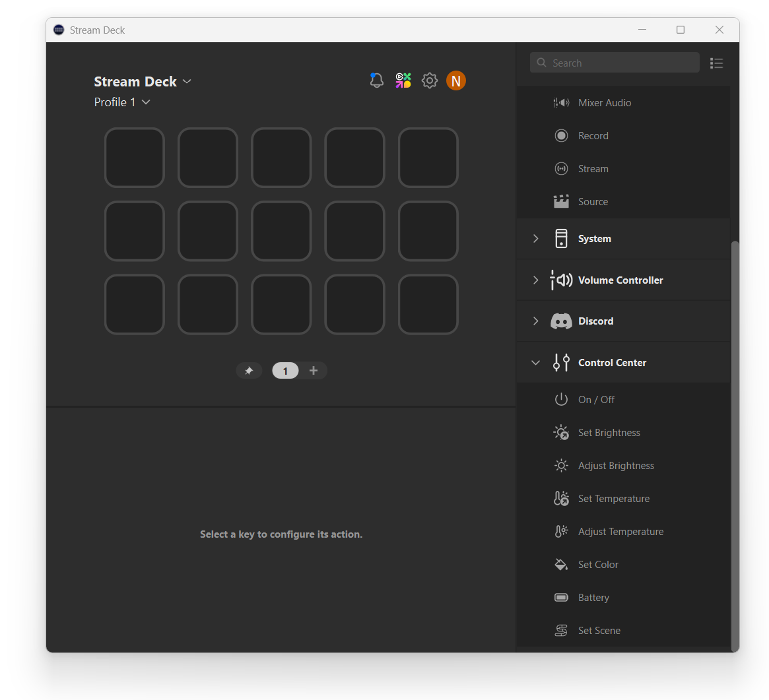Select the On / Off action label
The width and height of the screenshot is (769, 700).
click(596, 400)
